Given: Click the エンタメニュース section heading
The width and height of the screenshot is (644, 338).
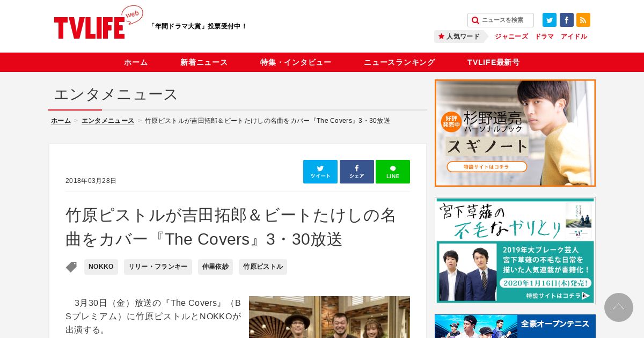Looking at the screenshot, I should pyautogui.click(x=115, y=94).
